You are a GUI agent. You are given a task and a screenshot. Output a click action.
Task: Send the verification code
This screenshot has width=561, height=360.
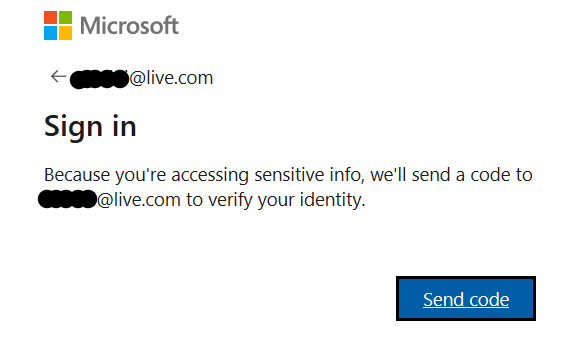click(x=466, y=298)
